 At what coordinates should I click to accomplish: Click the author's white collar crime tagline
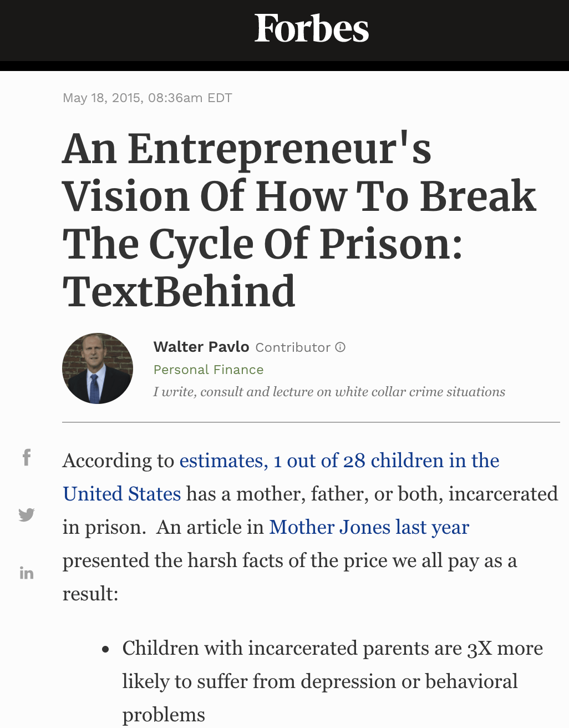pyautogui.click(x=329, y=392)
